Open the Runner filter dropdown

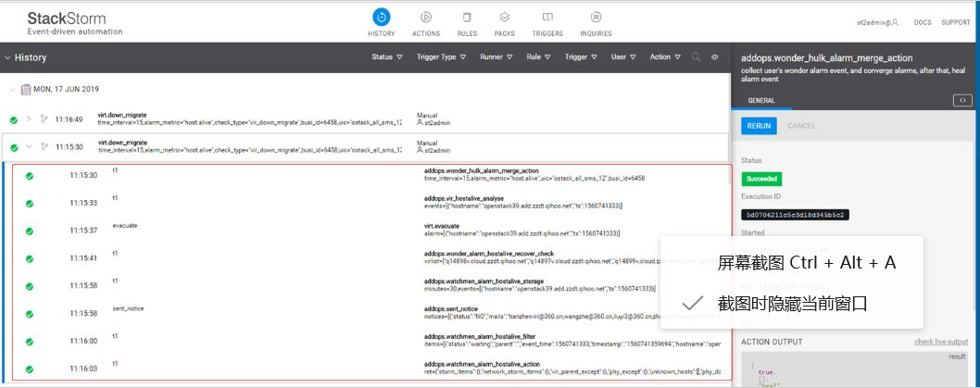pyautogui.click(x=496, y=56)
